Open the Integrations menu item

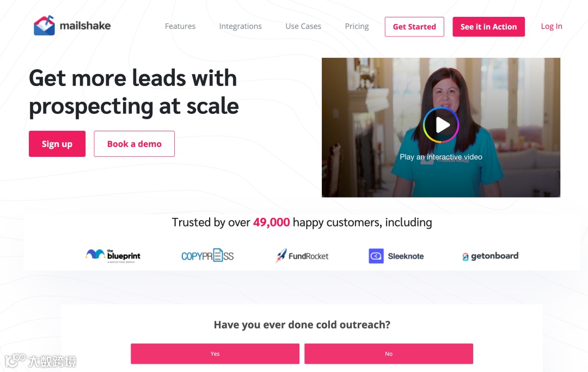click(x=241, y=26)
